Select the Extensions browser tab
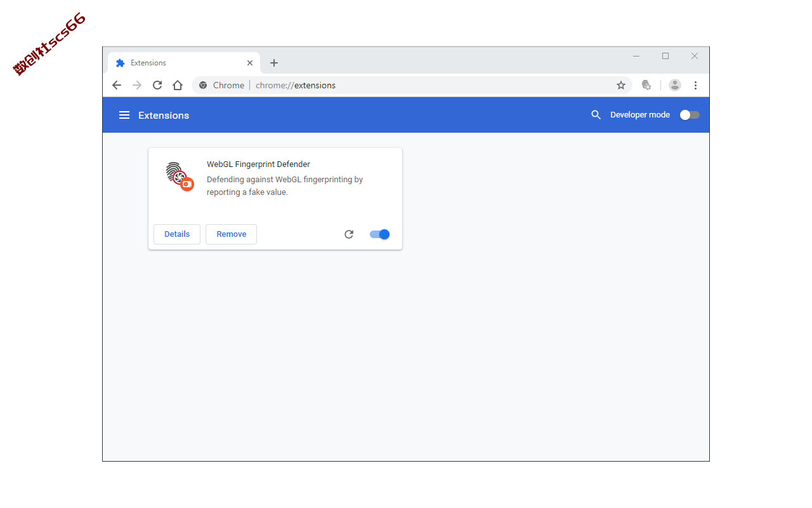 point(184,63)
